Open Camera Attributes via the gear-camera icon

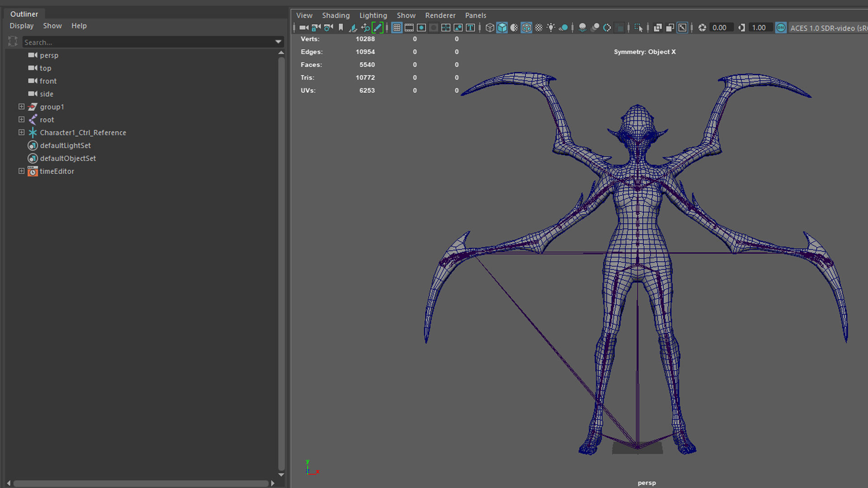329,28
